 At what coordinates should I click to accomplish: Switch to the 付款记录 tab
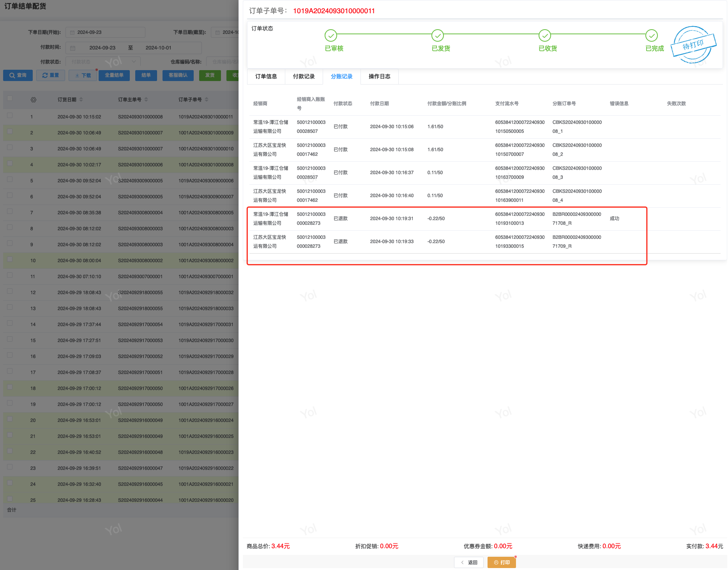coord(304,76)
